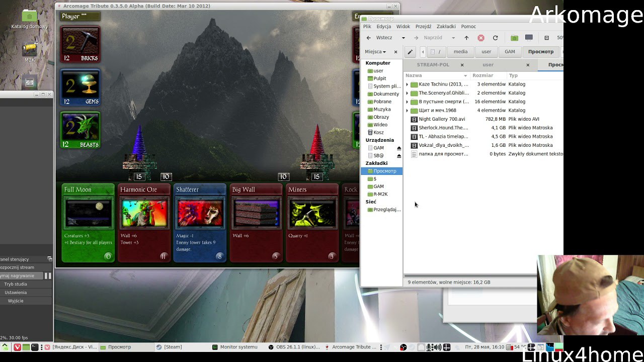Open the Widok menu
The height and width of the screenshot is (362, 644).
coord(403,27)
